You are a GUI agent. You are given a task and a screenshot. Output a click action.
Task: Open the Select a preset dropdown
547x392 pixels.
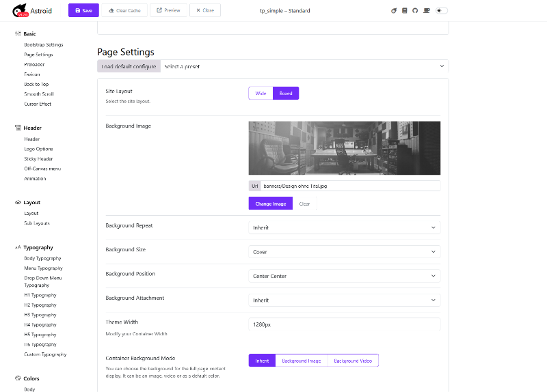(304, 66)
